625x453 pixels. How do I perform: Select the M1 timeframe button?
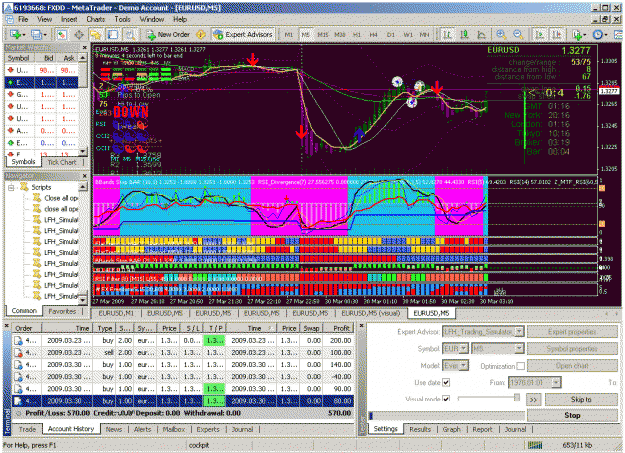[x=289, y=35]
